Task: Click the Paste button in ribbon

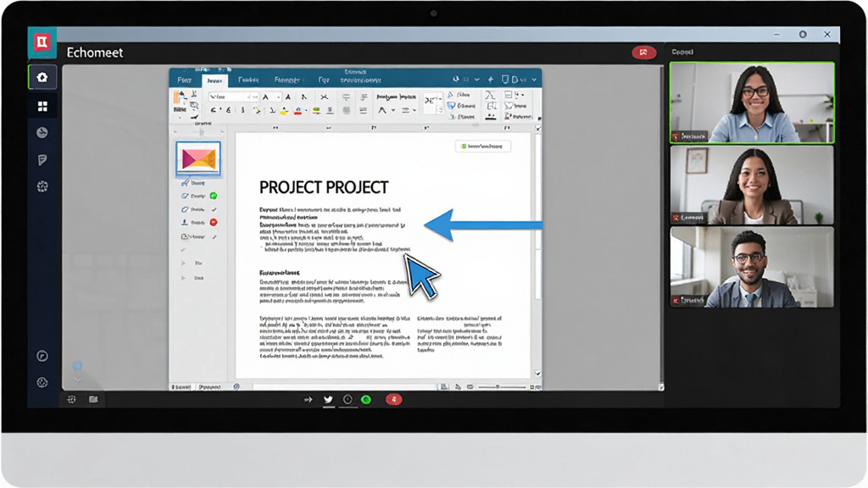Action: coord(180,103)
